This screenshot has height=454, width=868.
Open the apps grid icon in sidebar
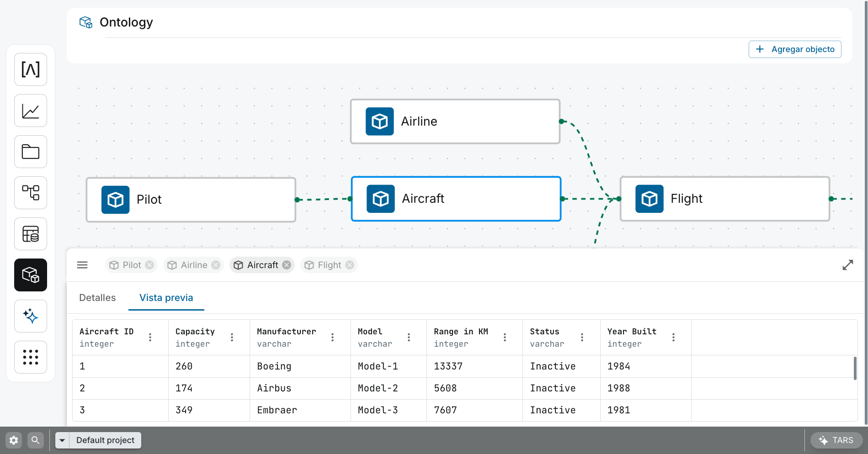(x=31, y=357)
